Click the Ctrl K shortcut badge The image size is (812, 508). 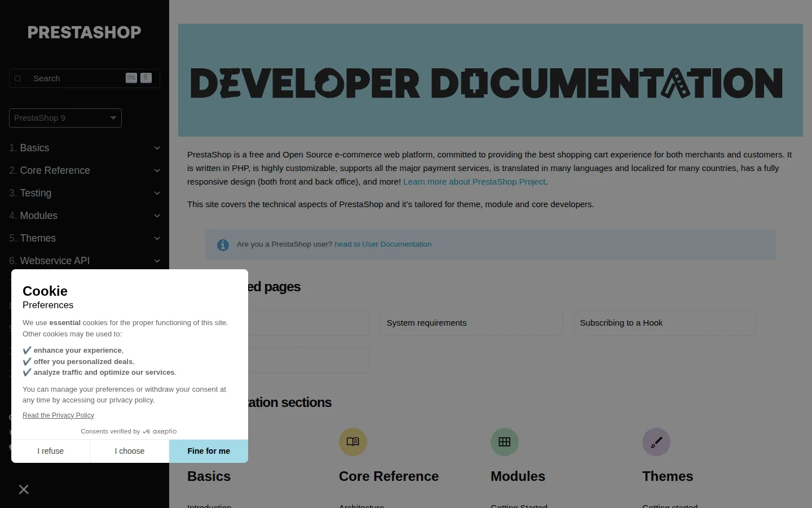[139, 78]
